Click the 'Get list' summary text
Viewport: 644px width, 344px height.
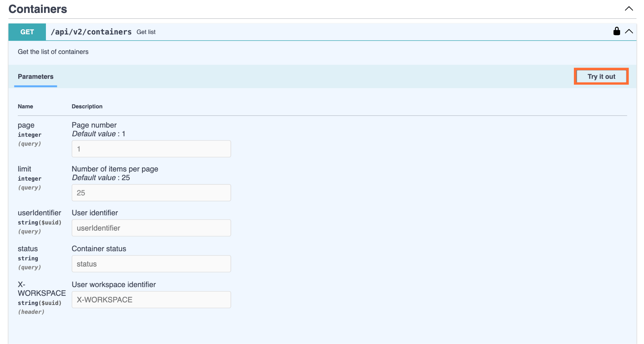point(146,32)
